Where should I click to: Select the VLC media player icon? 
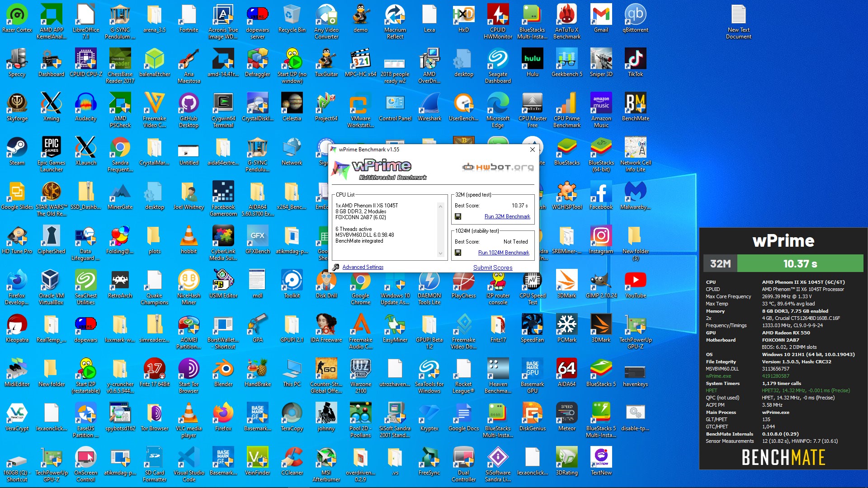pyautogui.click(x=189, y=420)
